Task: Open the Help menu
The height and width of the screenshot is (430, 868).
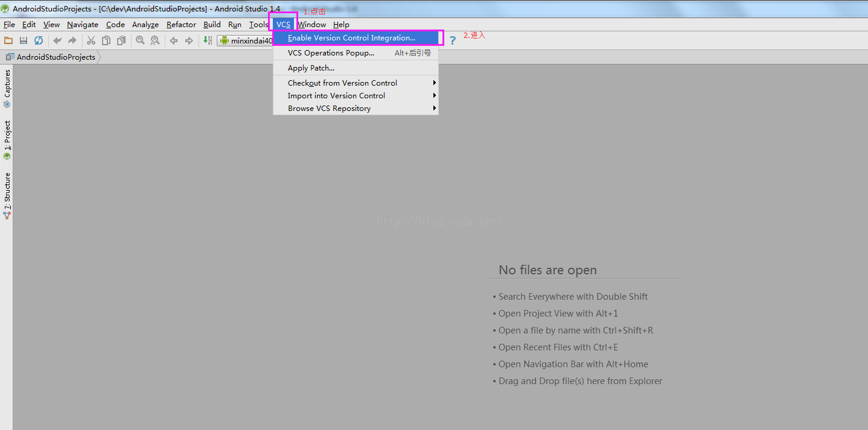Action: pos(341,25)
